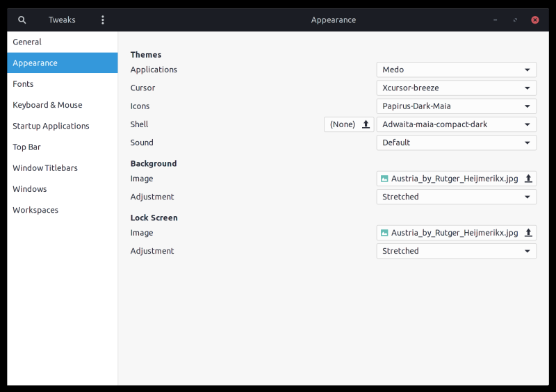The height and width of the screenshot is (392, 556).
Task: Click the Shell theme upload icon
Action: pos(366,124)
